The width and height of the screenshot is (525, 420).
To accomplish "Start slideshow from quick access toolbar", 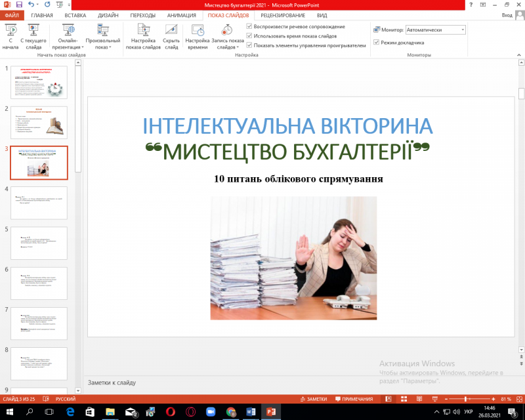I will click(x=60, y=5).
